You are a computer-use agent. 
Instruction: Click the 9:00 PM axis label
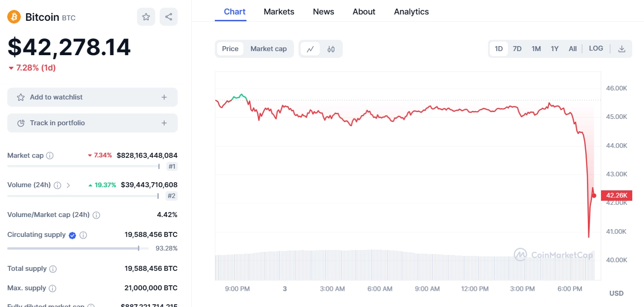point(237,288)
